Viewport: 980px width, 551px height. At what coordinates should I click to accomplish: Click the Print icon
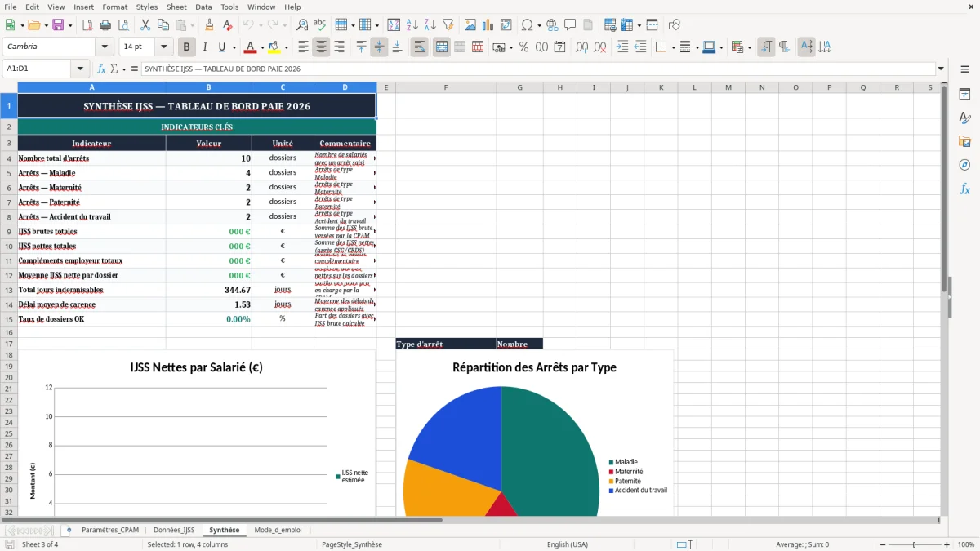coord(105,25)
